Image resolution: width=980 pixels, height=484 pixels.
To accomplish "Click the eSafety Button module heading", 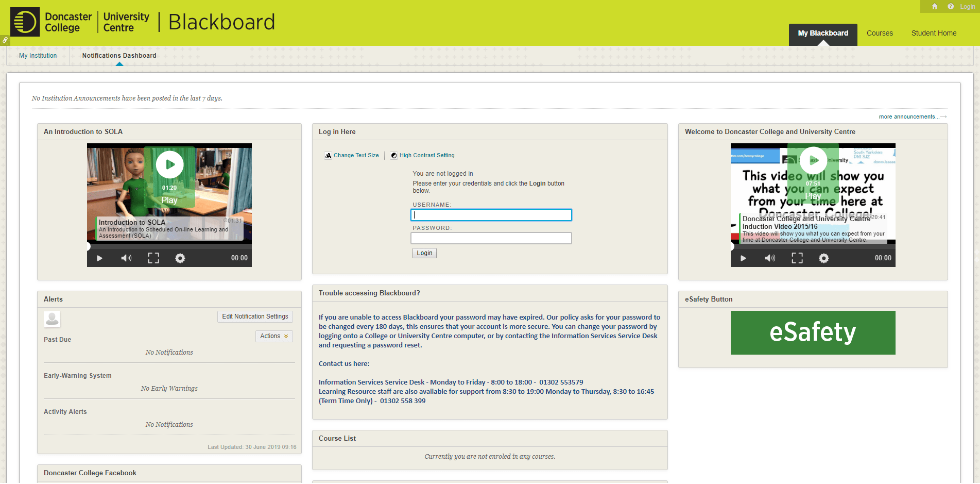I will click(x=709, y=299).
